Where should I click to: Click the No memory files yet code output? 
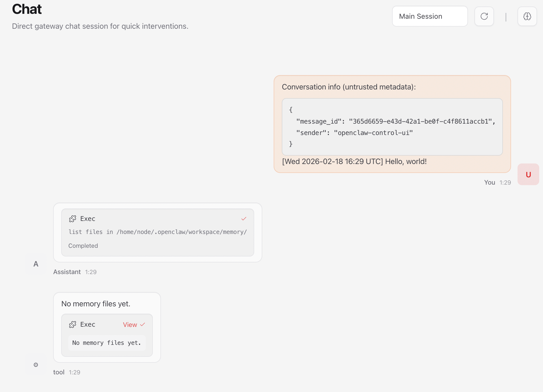coord(107,343)
